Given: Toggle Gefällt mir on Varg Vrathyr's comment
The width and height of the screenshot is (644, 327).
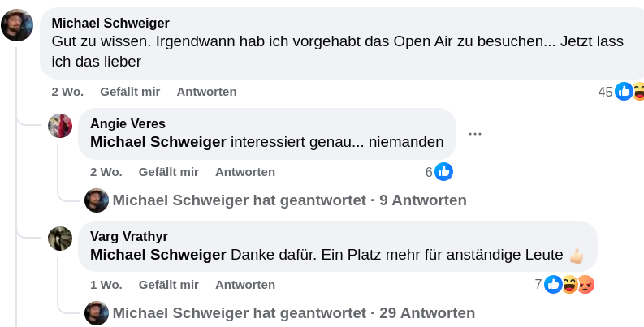Looking at the screenshot, I should 169,285.
